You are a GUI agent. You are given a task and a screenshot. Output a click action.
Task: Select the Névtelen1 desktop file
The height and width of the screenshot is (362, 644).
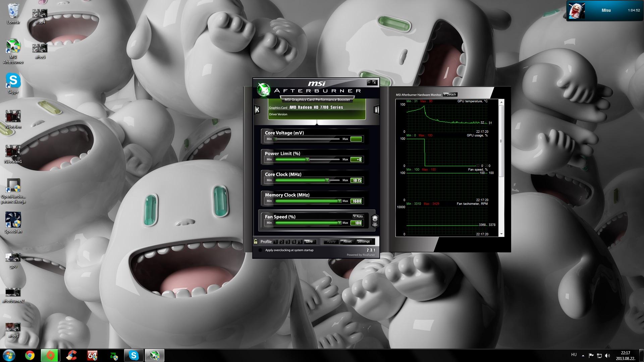[x=13, y=154]
